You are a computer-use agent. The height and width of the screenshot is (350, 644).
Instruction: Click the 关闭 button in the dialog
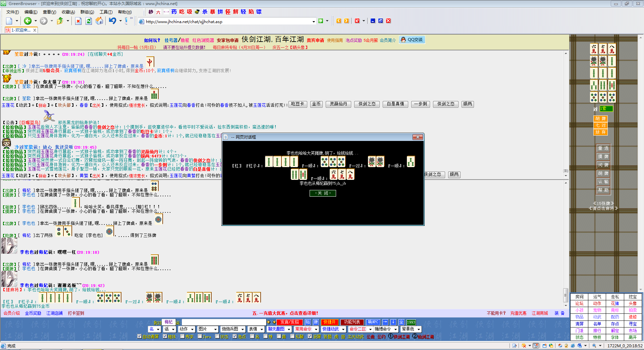tap(323, 193)
